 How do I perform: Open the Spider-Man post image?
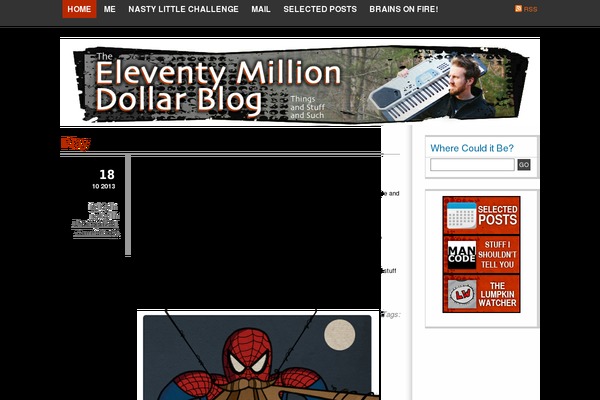coord(258,355)
